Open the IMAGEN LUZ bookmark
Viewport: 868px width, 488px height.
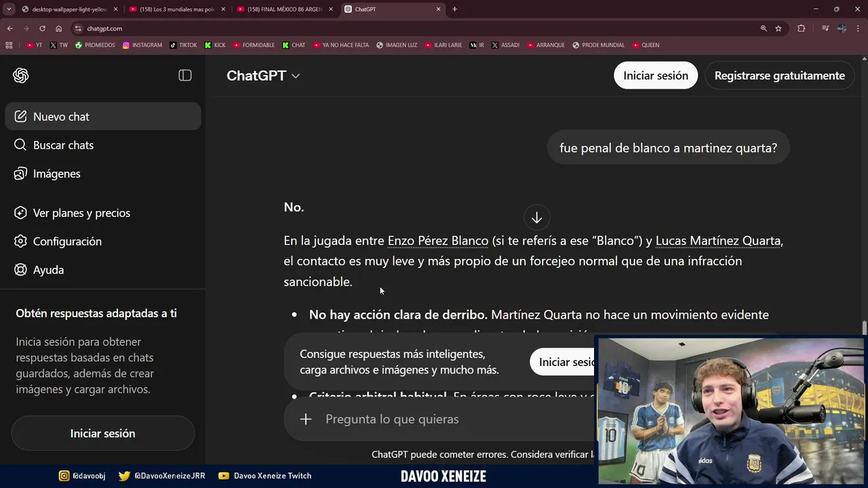coord(397,45)
